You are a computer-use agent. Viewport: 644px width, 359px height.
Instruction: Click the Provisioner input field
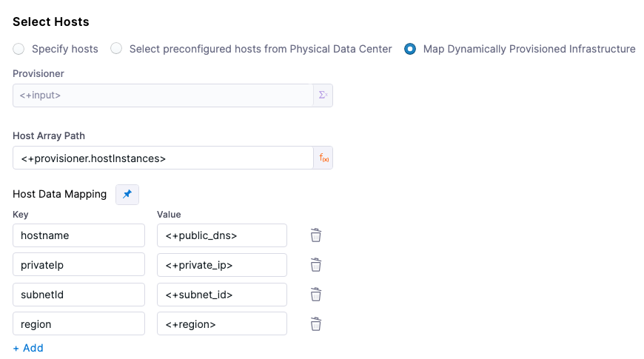[x=163, y=95]
